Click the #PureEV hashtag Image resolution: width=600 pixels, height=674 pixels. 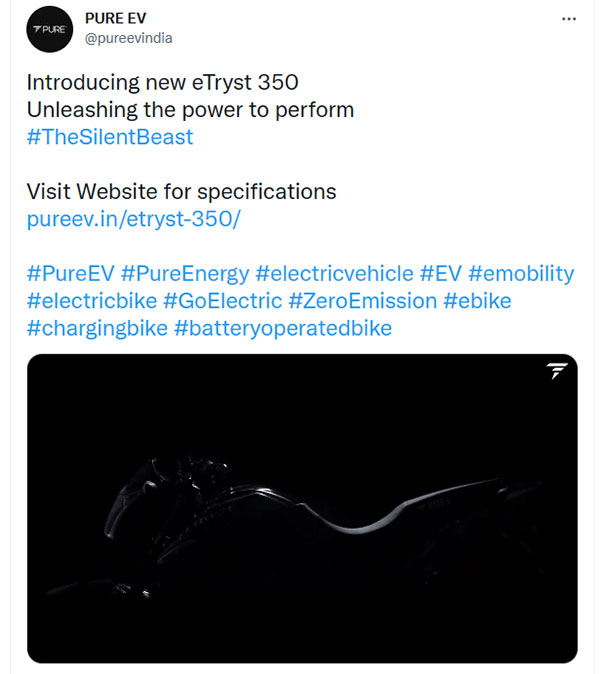coord(69,273)
